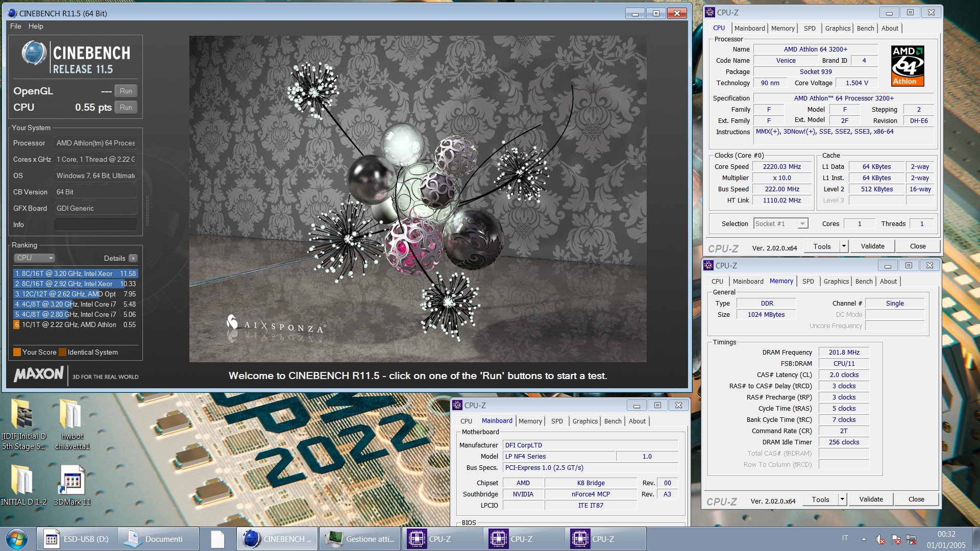
Task: Click the taskbar clock 00:32
Action: (946, 534)
